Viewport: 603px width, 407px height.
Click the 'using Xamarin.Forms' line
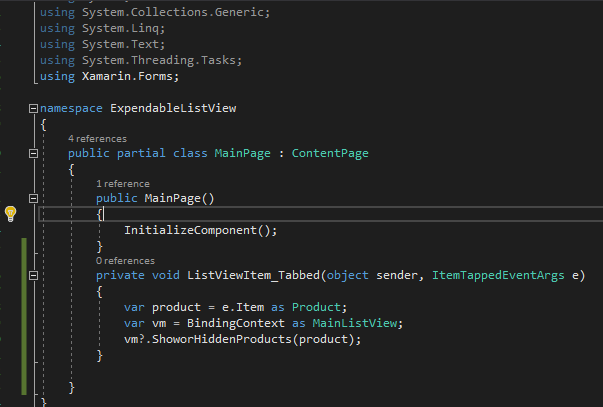pyautogui.click(x=108, y=76)
